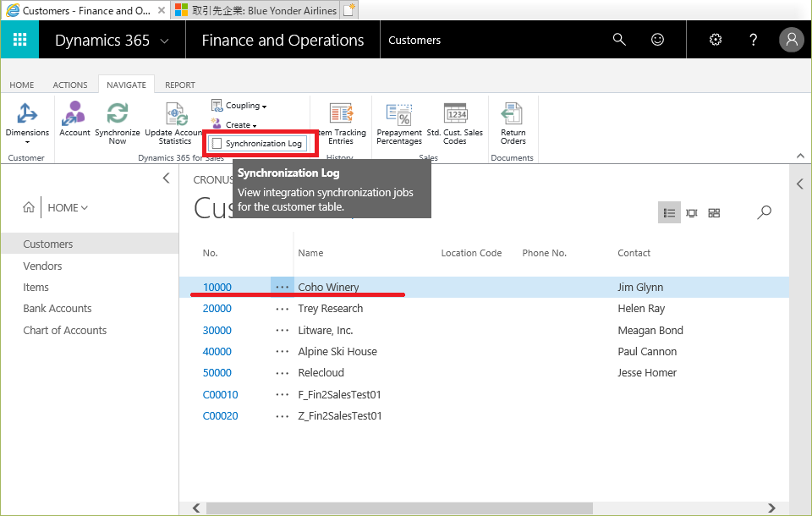Click the horizontal scrollbar thumb
The image size is (812, 516).
[399, 508]
